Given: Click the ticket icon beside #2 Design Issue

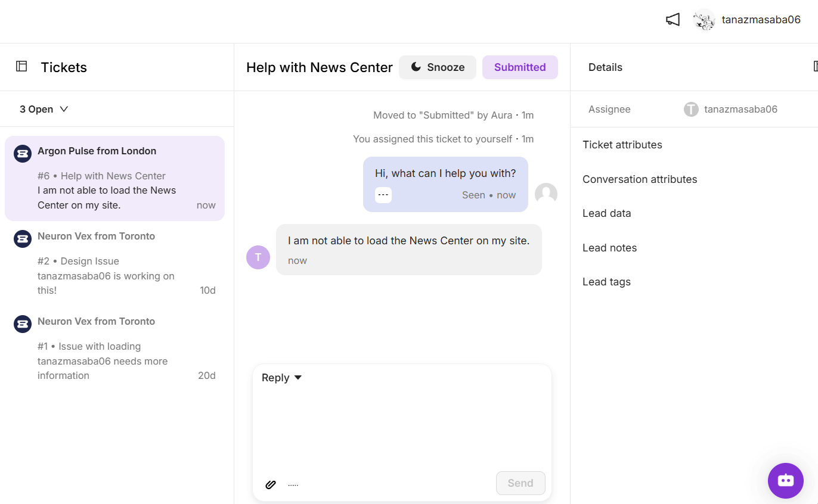Looking at the screenshot, I should [x=23, y=239].
